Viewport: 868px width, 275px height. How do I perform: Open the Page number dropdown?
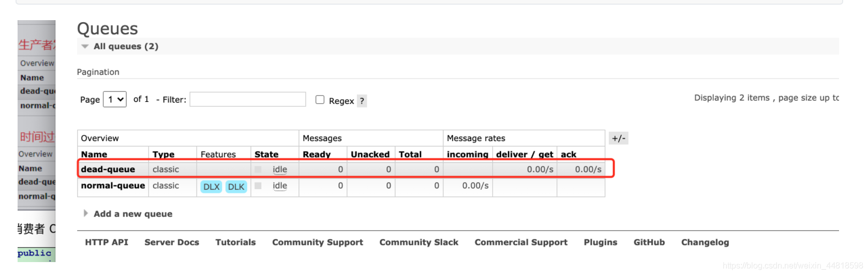(x=115, y=99)
